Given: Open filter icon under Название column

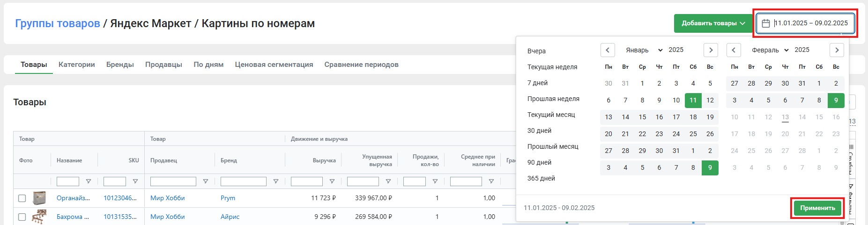Looking at the screenshot, I should point(88,181).
